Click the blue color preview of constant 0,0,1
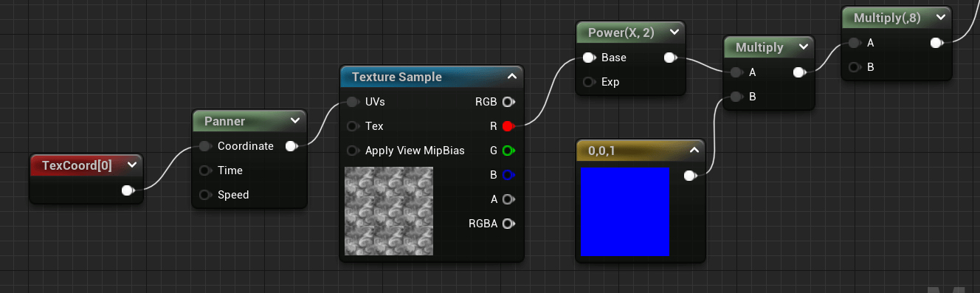The image size is (980, 293). (x=625, y=212)
